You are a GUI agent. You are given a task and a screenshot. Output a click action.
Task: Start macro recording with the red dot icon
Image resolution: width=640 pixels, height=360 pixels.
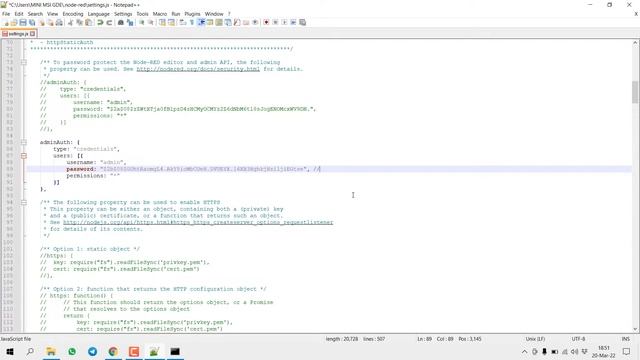coord(266,22)
